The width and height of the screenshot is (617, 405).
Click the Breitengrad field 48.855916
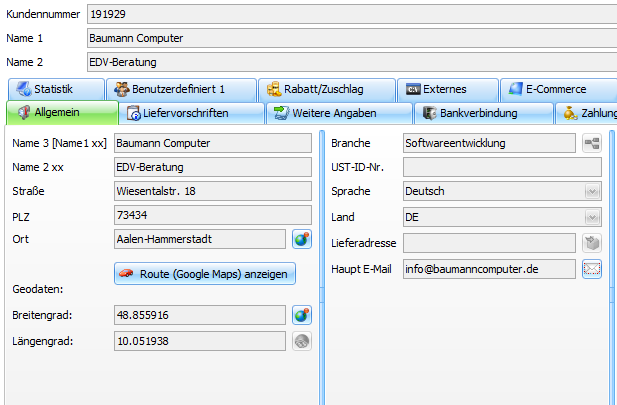coord(200,315)
